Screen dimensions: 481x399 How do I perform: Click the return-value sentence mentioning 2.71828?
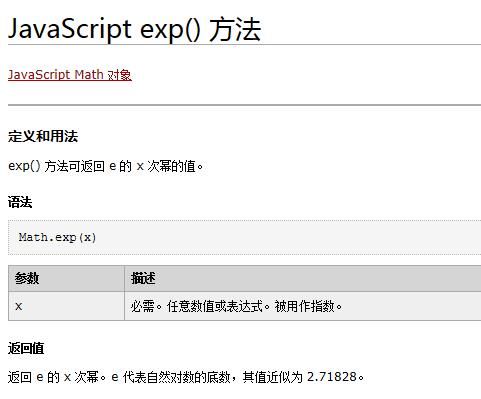(x=186, y=377)
